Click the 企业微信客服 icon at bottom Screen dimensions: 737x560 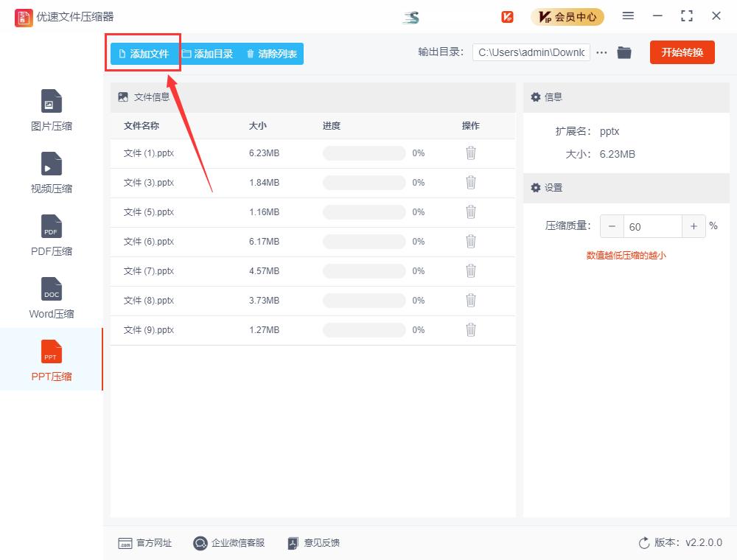pyautogui.click(x=199, y=543)
